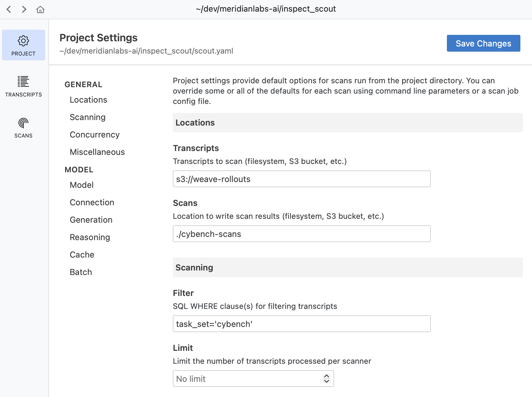The width and height of the screenshot is (532, 397).
Task: Focus the Filter SQL WHERE input
Action: coord(301,324)
